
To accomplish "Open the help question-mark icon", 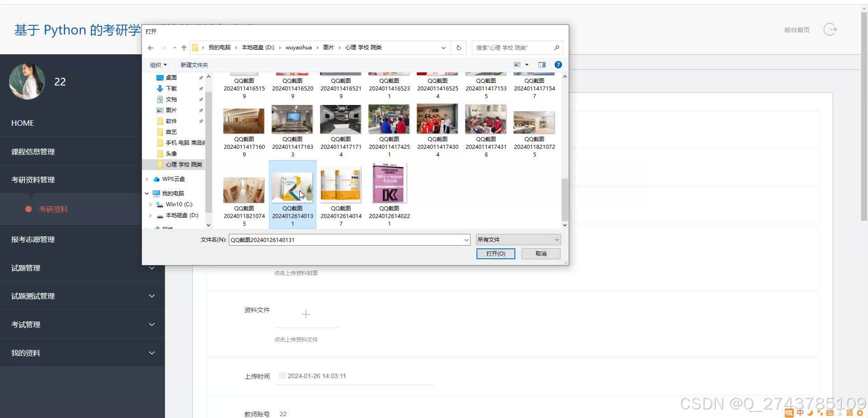I will click(558, 65).
